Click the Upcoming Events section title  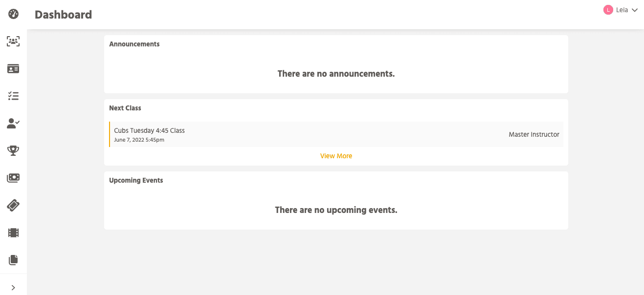tap(136, 180)
